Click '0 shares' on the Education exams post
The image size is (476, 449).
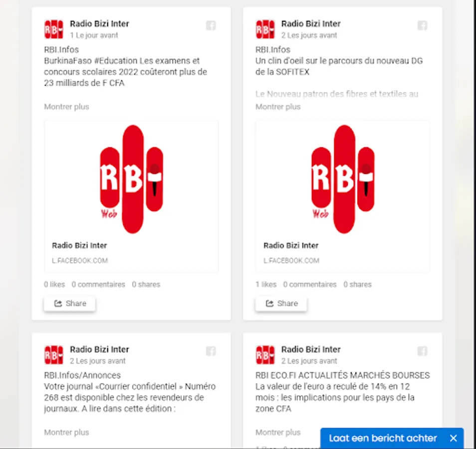click(146, 284)
